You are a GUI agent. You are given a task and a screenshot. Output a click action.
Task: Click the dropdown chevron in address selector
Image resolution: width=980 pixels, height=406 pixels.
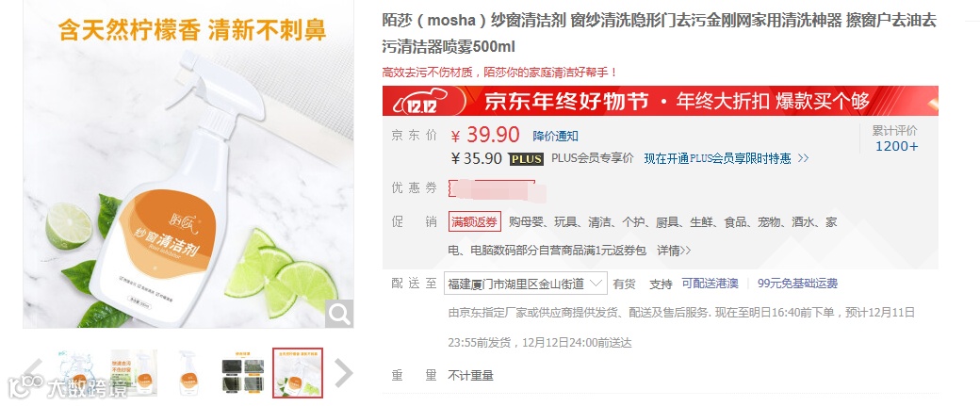596,284
